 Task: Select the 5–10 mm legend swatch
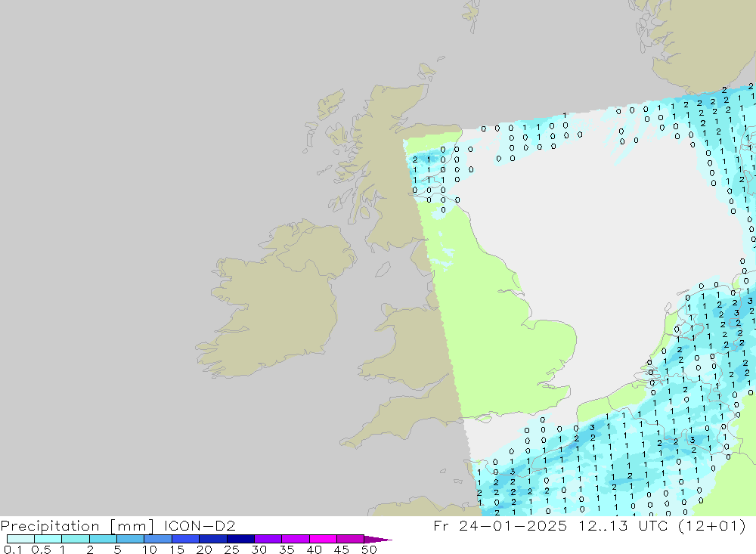[130, 539]
